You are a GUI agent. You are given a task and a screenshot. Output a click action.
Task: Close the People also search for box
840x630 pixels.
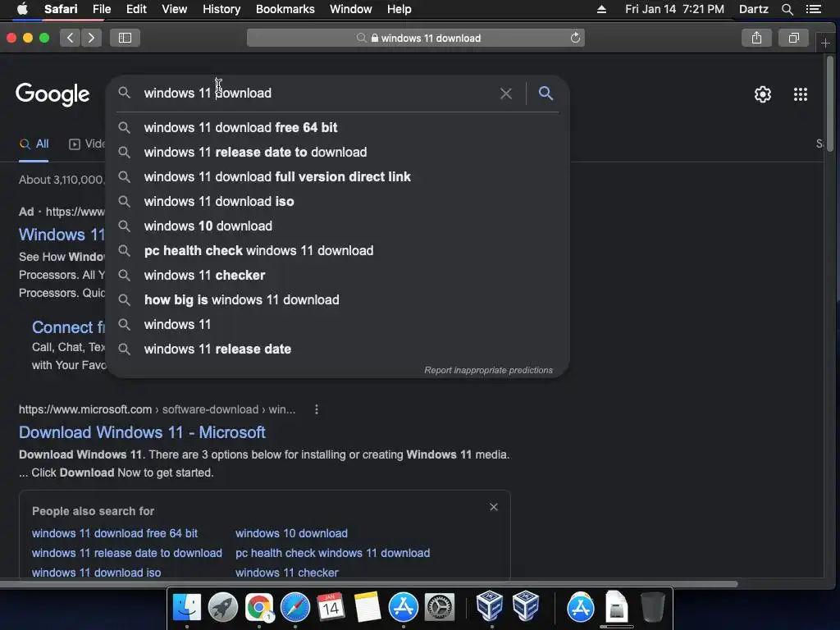pos(493,507)
